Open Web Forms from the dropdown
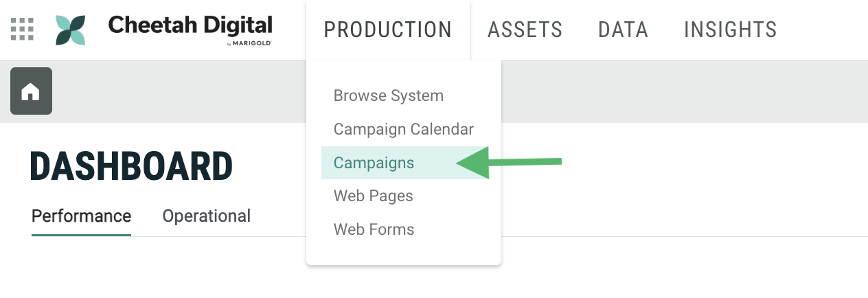 click(x=374, y=229)
